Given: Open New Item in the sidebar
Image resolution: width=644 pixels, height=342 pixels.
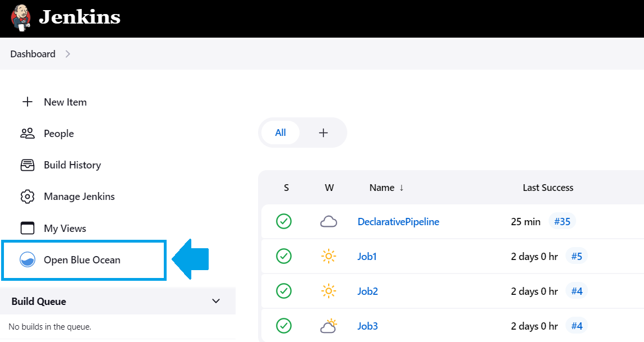Looking at the screenshot, I should click(65, 102).
